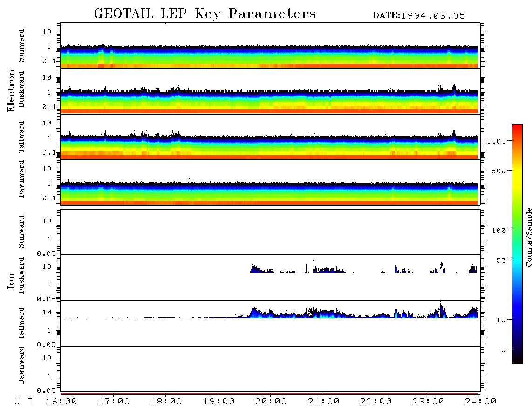Click the "DATE:1994.03.05" label

click(x=419, y=15)
